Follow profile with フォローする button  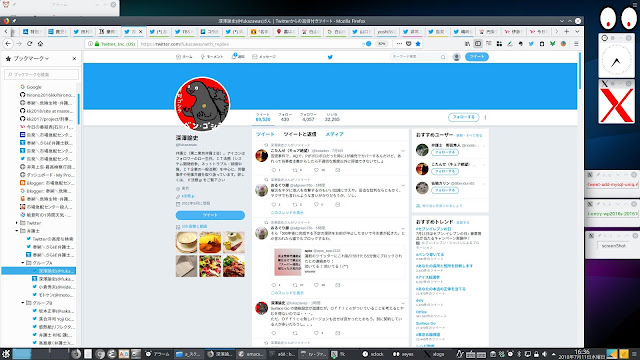[463, 117]
